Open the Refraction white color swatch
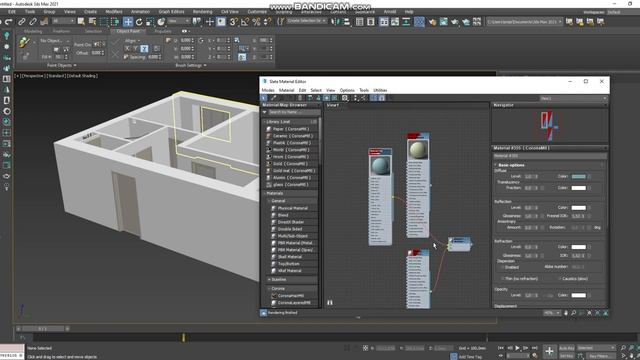Viewport: 640px width, 360px height. click(x=578, y=247)
